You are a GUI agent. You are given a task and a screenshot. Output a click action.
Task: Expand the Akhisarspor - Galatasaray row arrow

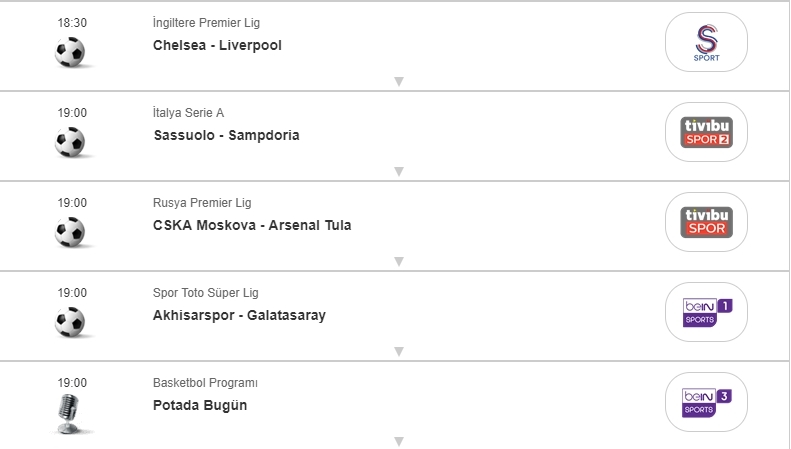click(x=398, y=352)
